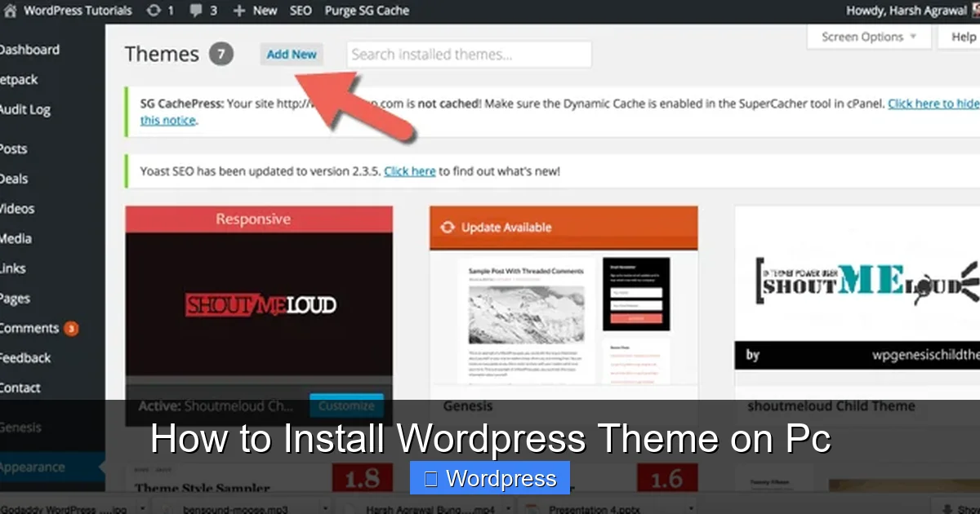
Task: Click the plus icon next to New
Action: (238, 11)
